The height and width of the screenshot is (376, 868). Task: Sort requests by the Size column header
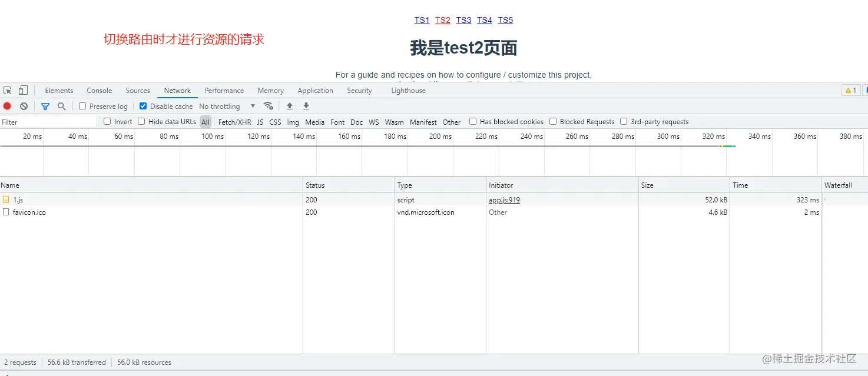(684, 185)
